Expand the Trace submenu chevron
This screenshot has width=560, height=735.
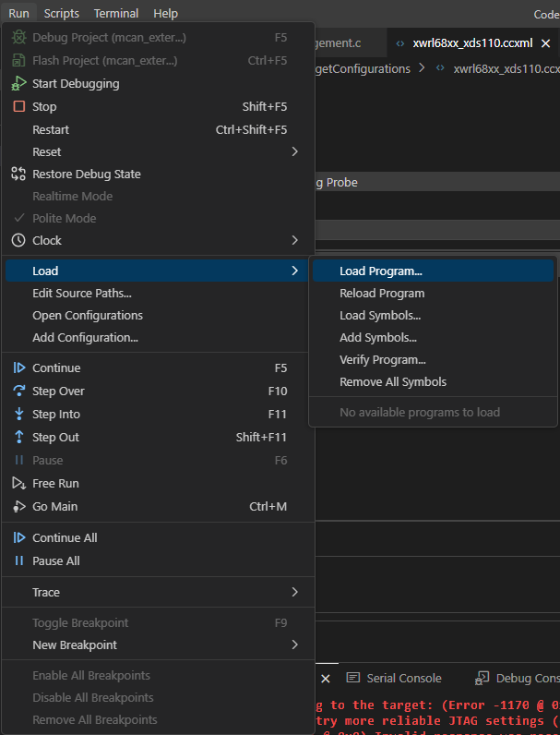pos(294,592)
